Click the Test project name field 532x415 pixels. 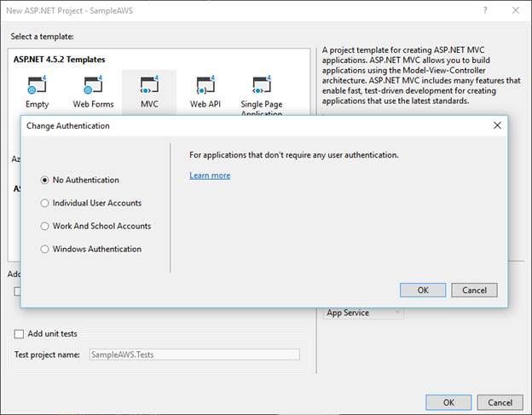[194, 354]
